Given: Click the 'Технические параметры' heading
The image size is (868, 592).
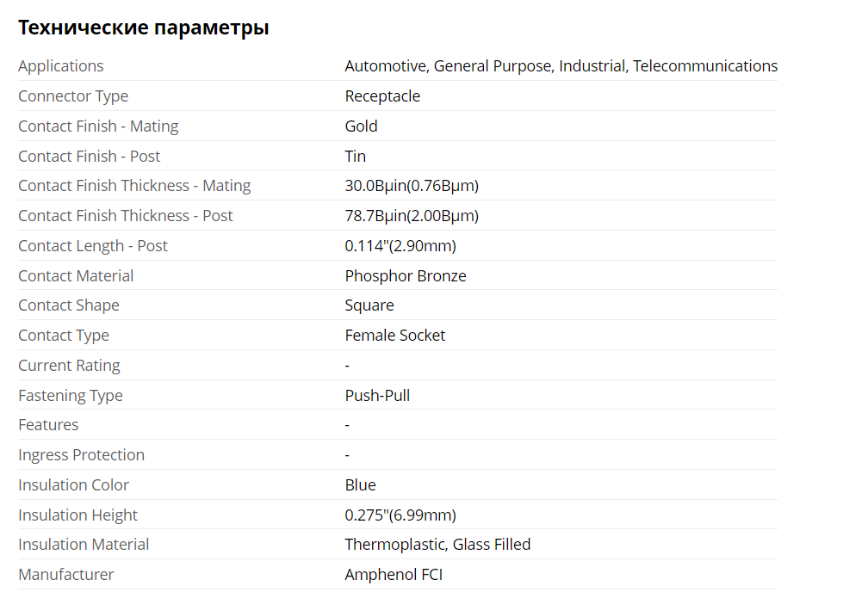Looking at the screenshot, I should pos(143,28).
